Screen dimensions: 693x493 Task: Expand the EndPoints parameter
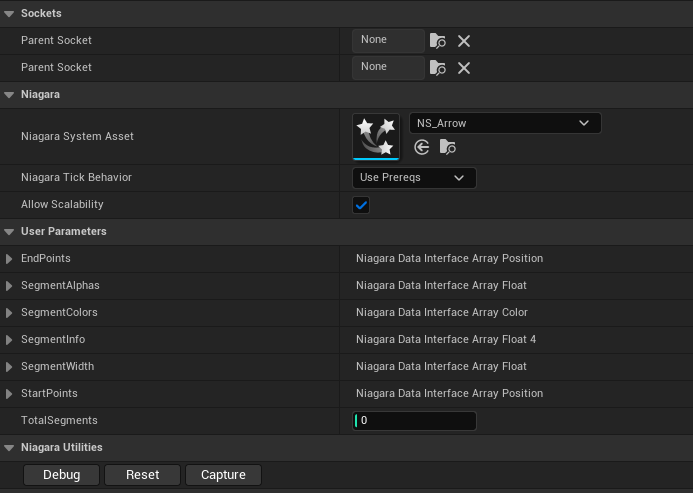click(x=9, y=259)
